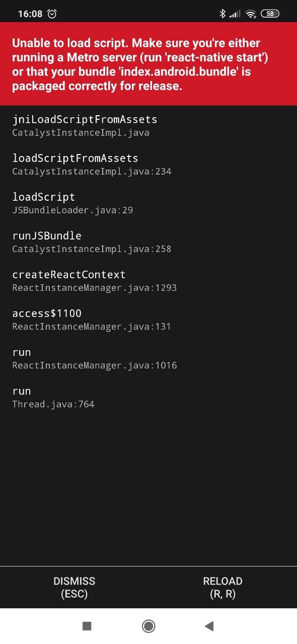Screen dimensions: 297x644
Task: Select the jniLoadScriptFromAssets stack frame
Action: pos(148,125)
